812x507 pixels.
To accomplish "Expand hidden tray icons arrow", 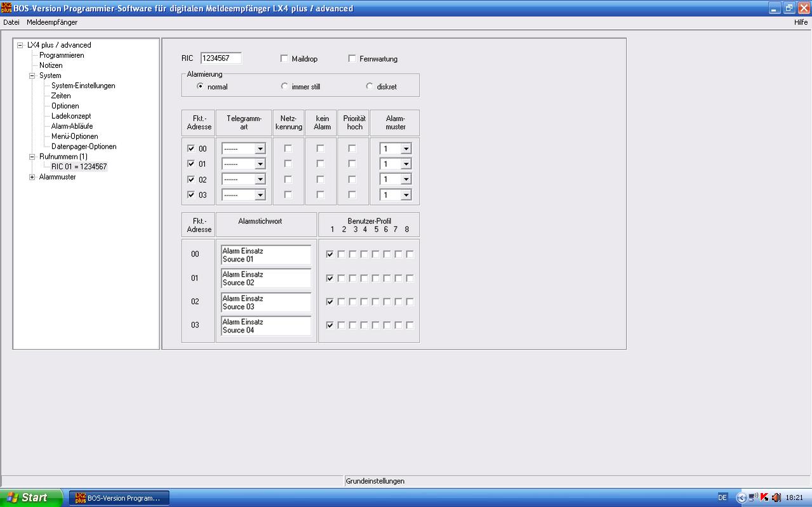I will (x=741, y=497).
